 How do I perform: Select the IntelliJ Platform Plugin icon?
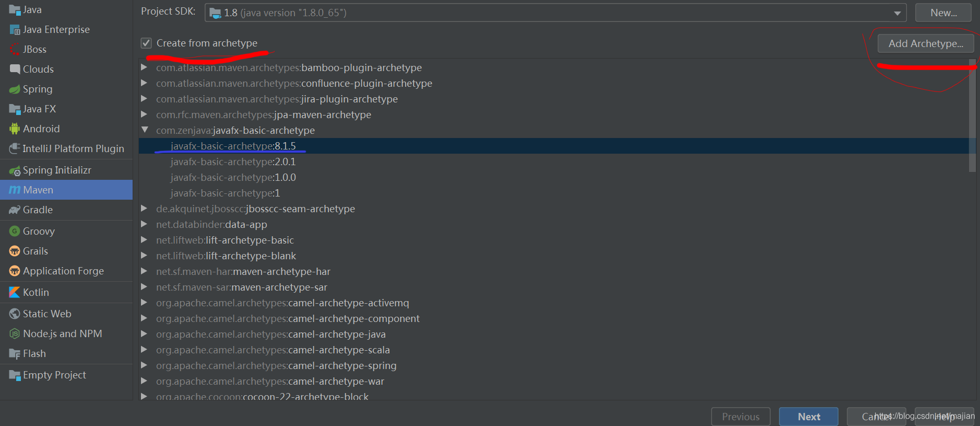15,149
